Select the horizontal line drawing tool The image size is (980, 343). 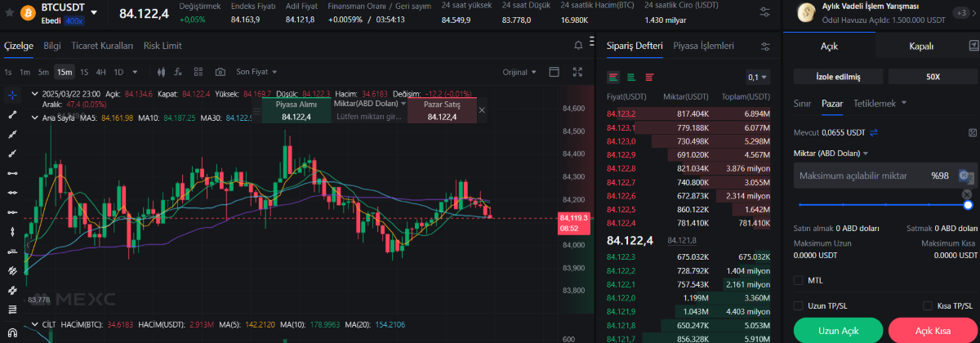point(12,173)
